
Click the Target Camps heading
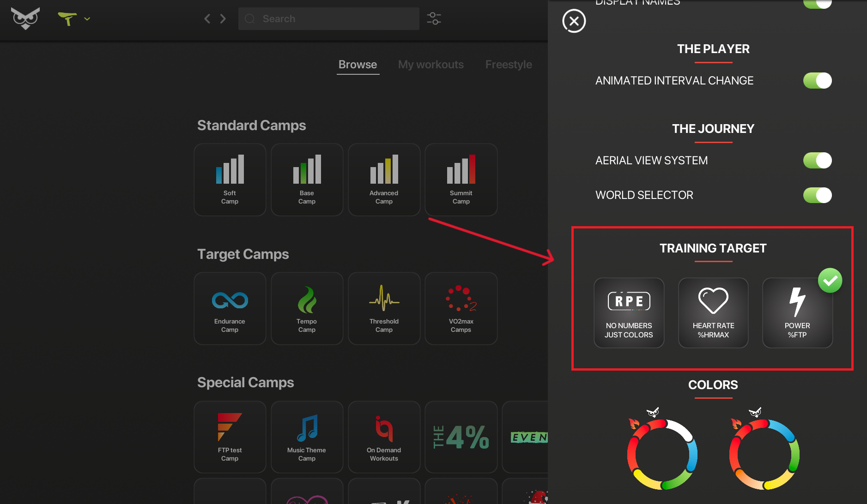point(243,254)
